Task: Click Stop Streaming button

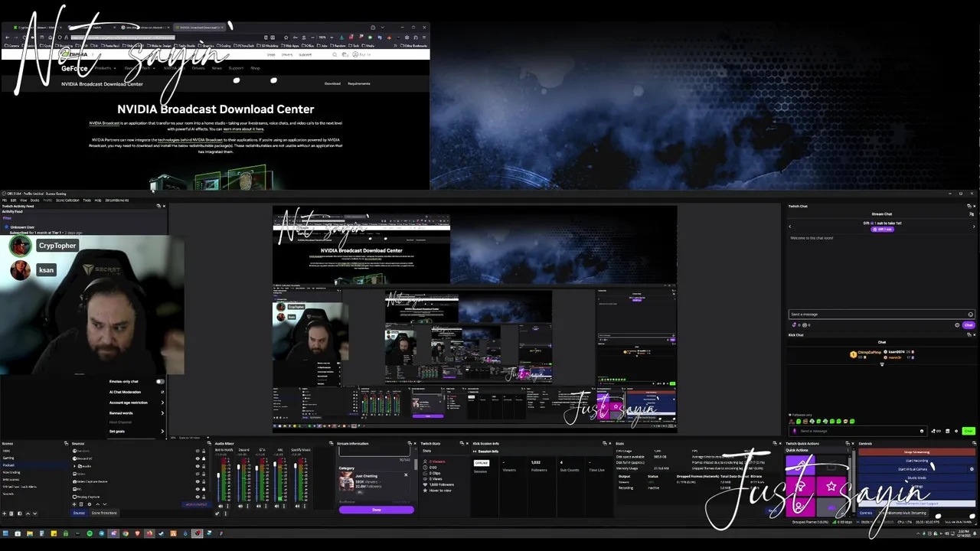Action: pos(916,452)
